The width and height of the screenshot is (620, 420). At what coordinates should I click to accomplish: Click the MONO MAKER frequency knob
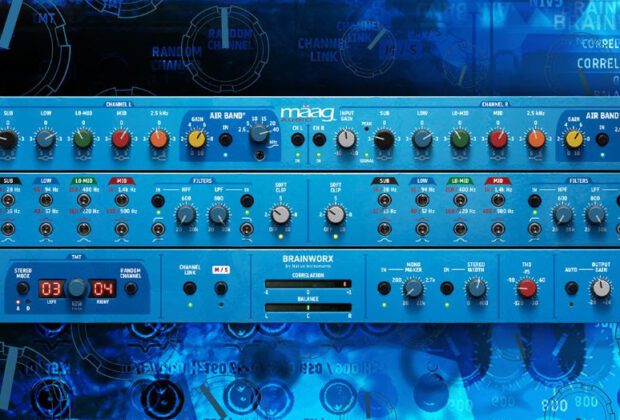413,288
